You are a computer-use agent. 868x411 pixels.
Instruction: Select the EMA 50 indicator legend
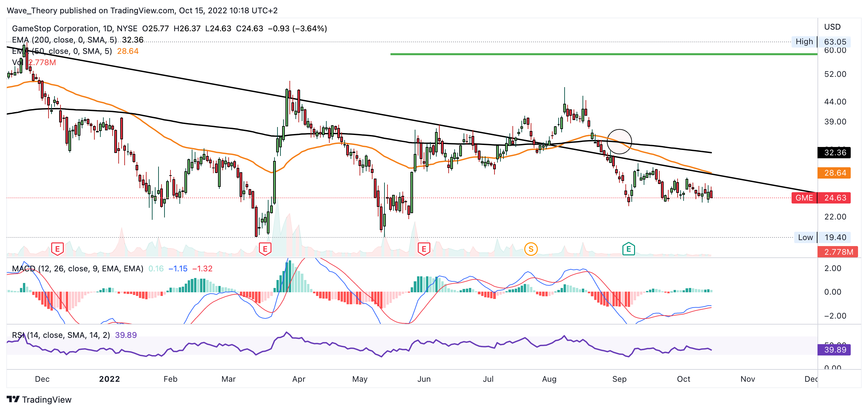pos(62,51)
